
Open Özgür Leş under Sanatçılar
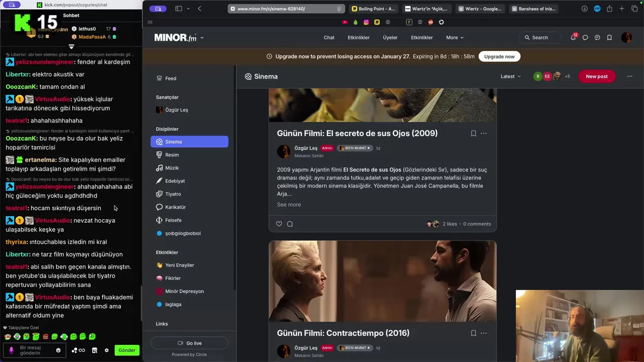pos(190,110)
